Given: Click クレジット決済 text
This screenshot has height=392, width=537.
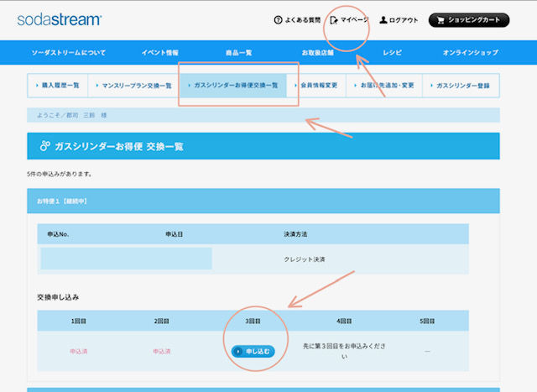Looking at the screenshot, I should 305,259.
